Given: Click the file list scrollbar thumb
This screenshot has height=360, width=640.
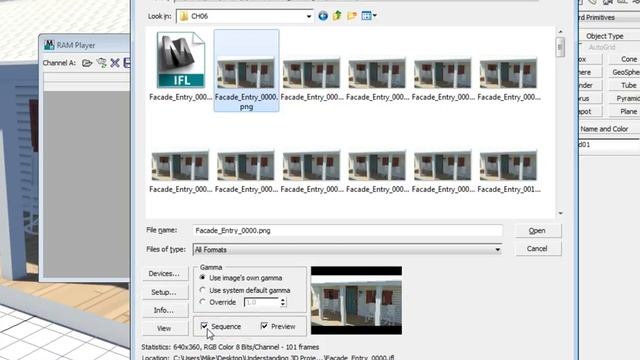Looking at the screenshot, I should 560,47.
